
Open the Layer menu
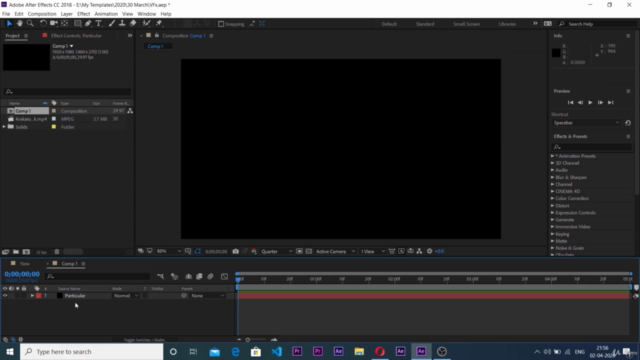coord(67,14)
